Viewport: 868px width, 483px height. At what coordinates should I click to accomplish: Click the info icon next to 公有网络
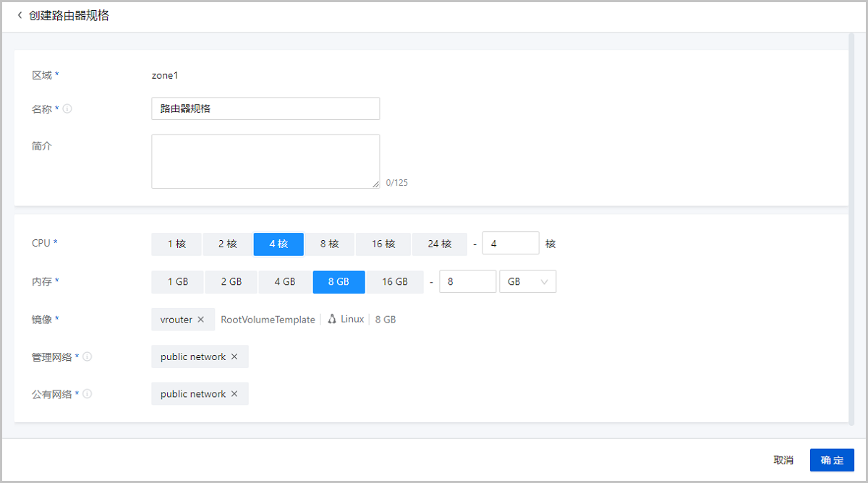(x=87, y=393)
